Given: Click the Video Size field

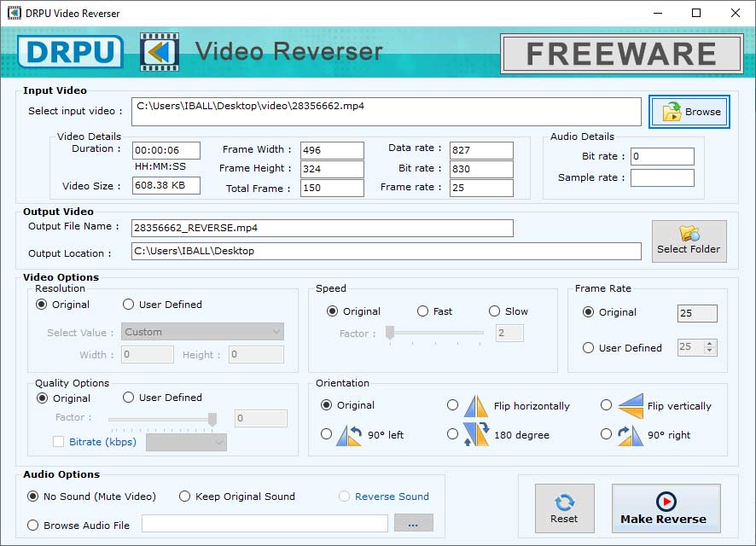Looking at the screenshot, I should click(166, 185).
